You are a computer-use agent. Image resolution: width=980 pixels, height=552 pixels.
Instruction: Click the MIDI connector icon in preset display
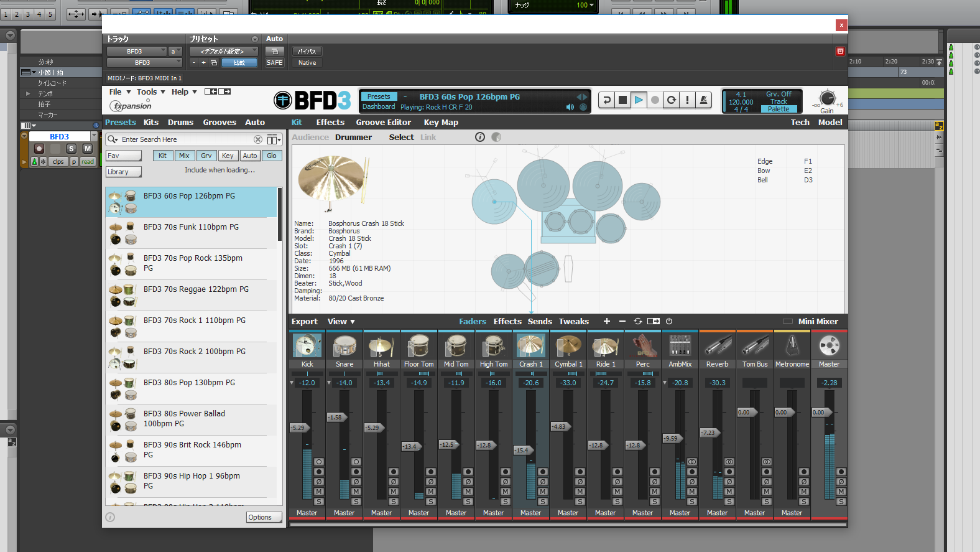583,107
